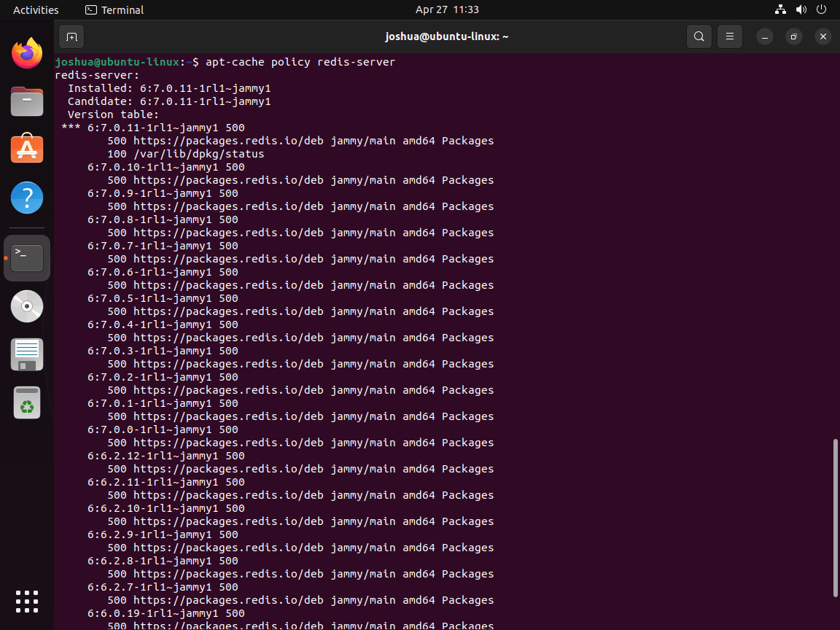Click version 6:7.0.4-1rl1~jammy1 line
Viewport: 840px width, 630px height.
[x=163, y=324]
